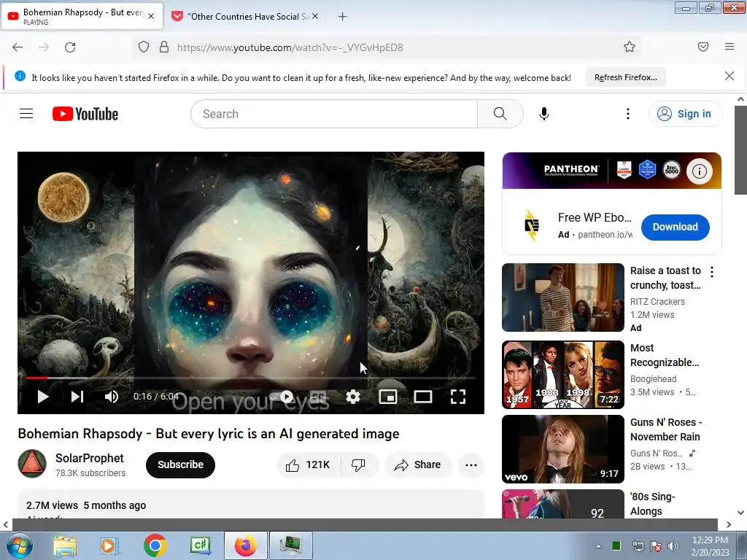This screenshot has width=747, height=560.
Task: Click Refresh Firefox button
Action: coord(625,77)
